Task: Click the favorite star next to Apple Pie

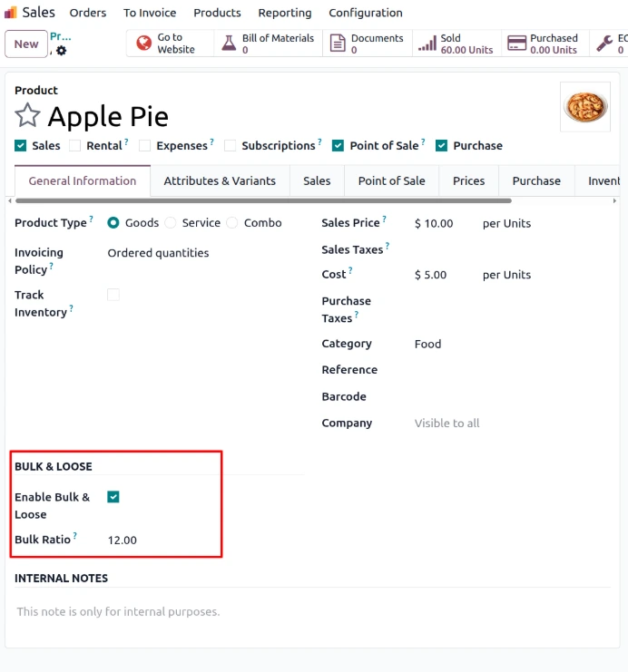Action: click(x=27, y=116)
